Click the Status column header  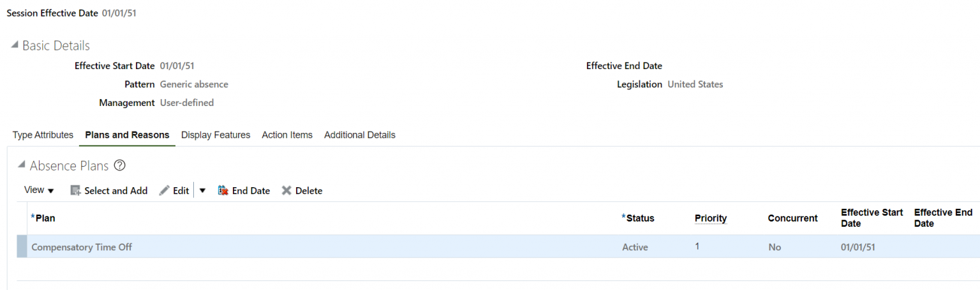640,218
